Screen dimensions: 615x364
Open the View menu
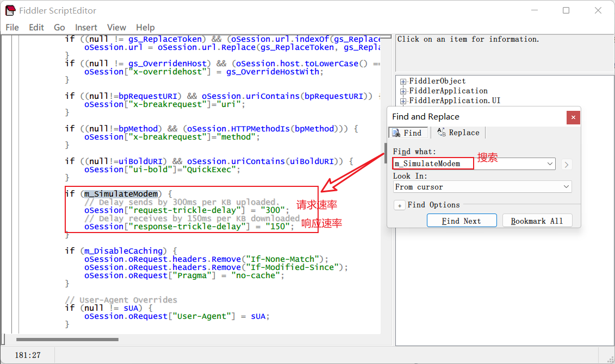click(116, 27)
